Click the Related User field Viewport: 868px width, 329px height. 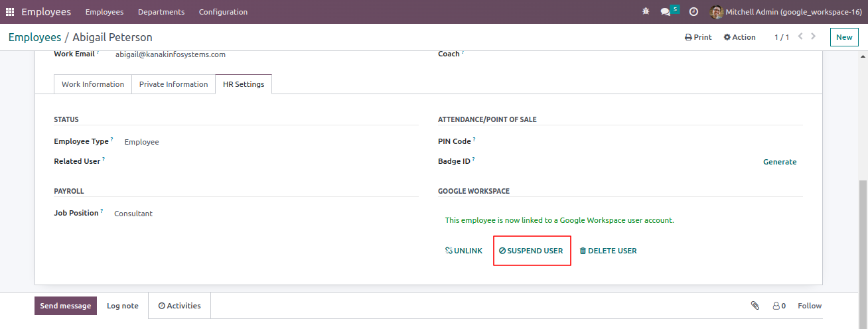pyautogui.click(x=265, y=161)
